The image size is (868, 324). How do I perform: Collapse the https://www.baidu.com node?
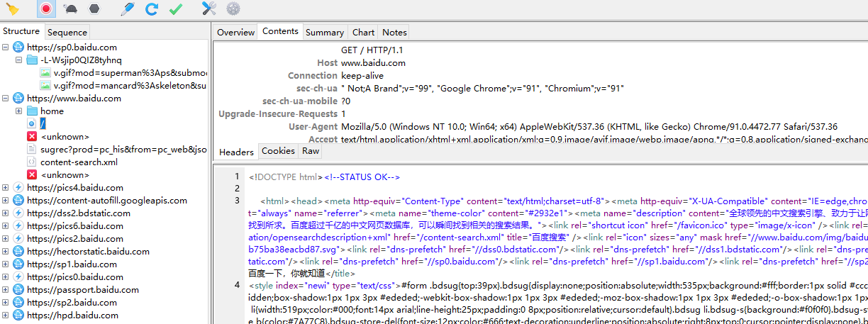(x=5, y=99)
